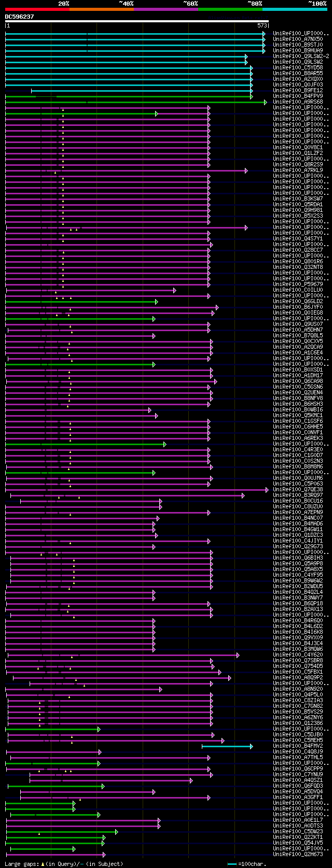Click the UniRef100_Q801R6 label
The width and height of the screenshot is (332, 868).
[298, 262]
